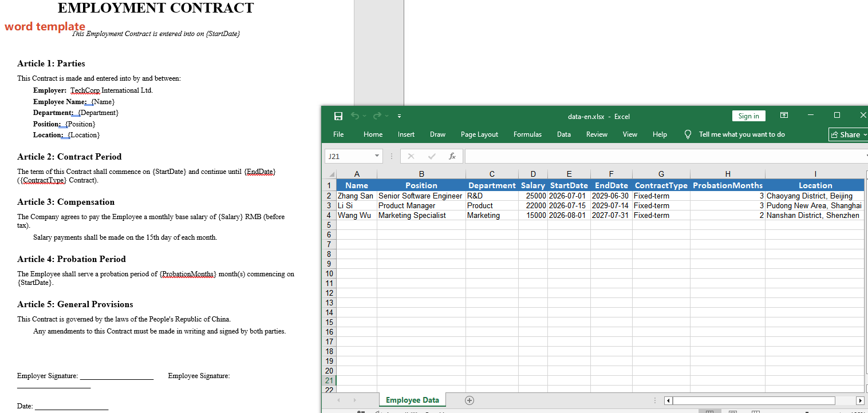
Task: Open the Undo history dropdown arrow
Action: click(x=364, y=116)
